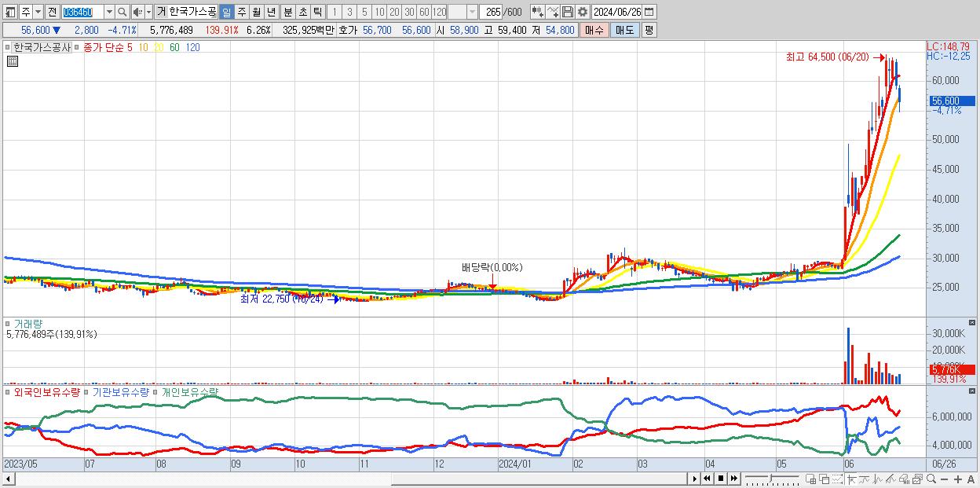Open stock search with magnifier icon
The height and width of the screenshot is (488, 980).
point(122,12)
